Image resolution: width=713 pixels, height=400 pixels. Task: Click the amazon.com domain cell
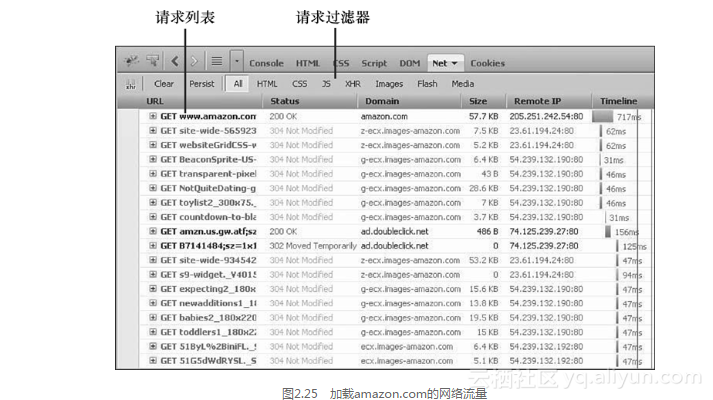pos(384,116)
